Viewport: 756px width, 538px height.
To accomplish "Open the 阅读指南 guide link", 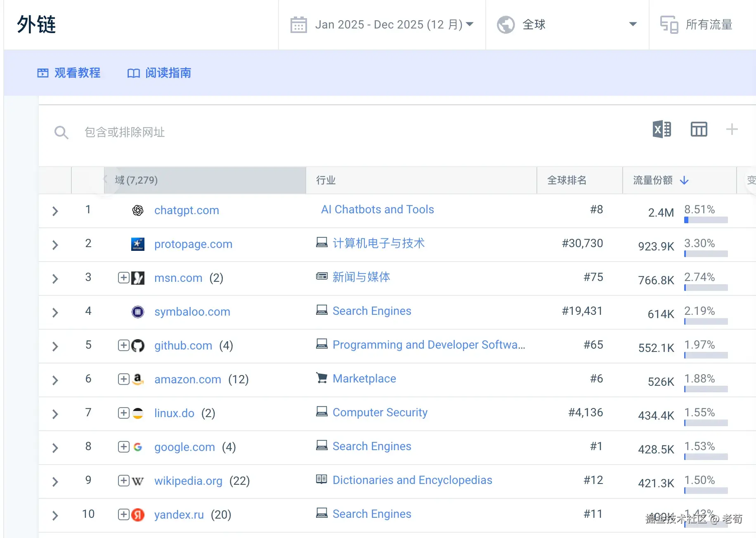I will coord(159,73).
